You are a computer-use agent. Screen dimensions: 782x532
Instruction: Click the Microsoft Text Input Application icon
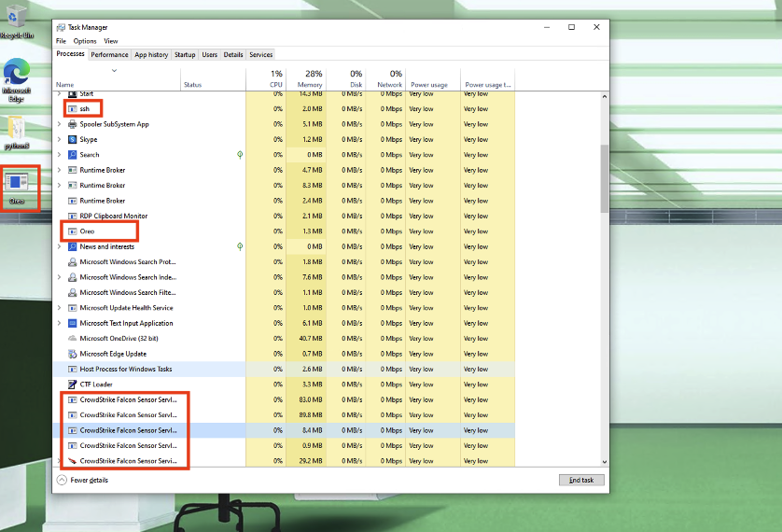(72, 324)
